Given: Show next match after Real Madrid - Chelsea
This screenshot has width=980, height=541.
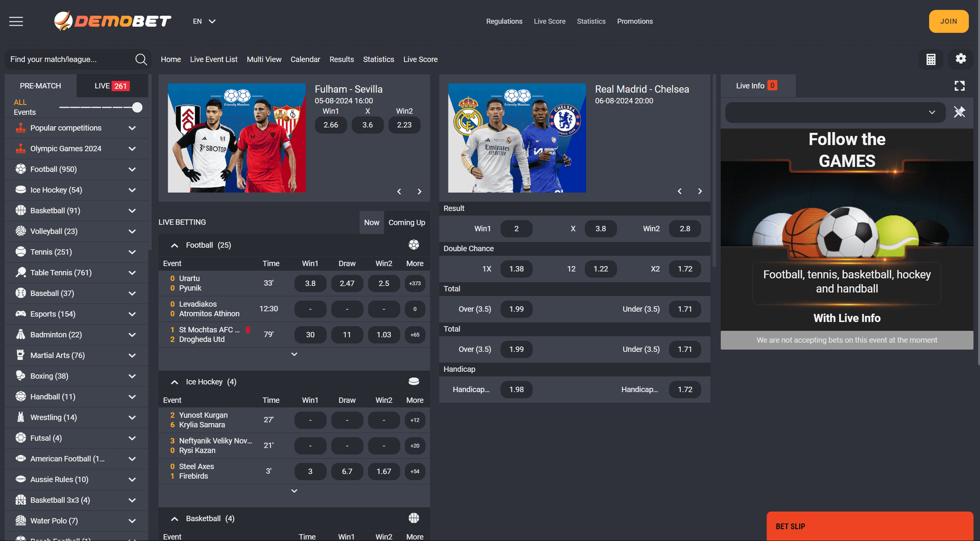Looking at the screenshot, I should [x=700, y=191].
